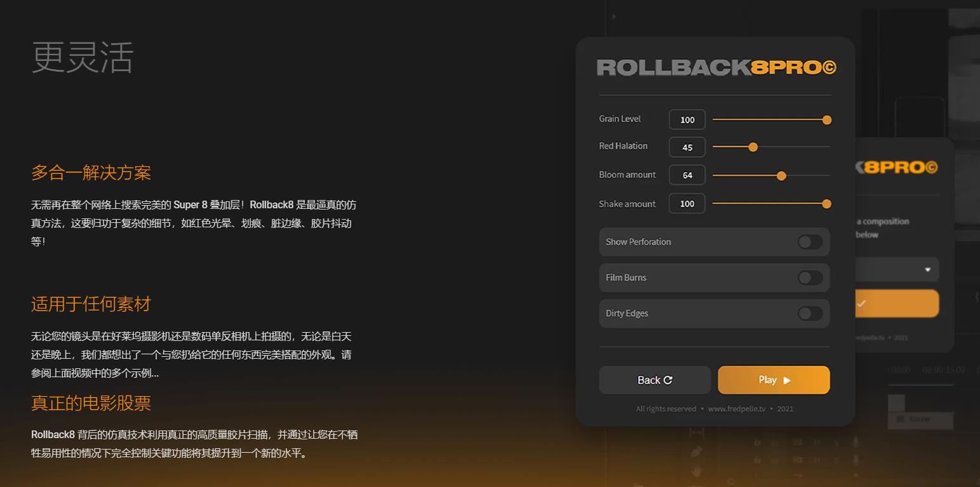
Task: Click the heading 多合一解决方案
Action: click(91, 173)
